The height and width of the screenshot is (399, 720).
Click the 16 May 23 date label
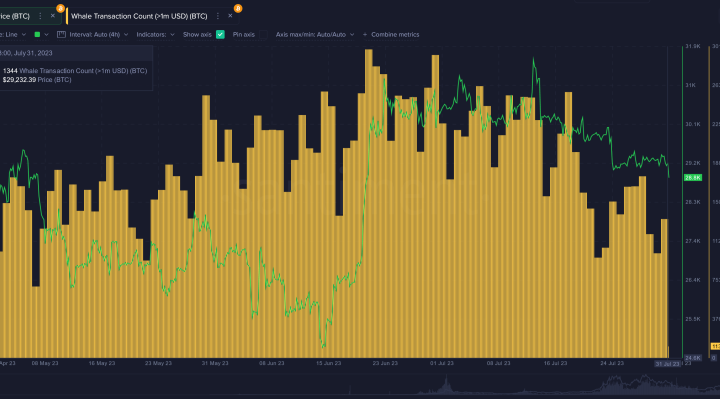point(101,363)
